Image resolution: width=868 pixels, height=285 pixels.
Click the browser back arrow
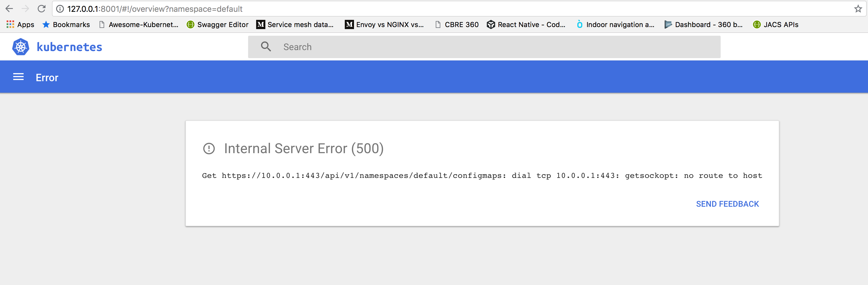[9, 9]
